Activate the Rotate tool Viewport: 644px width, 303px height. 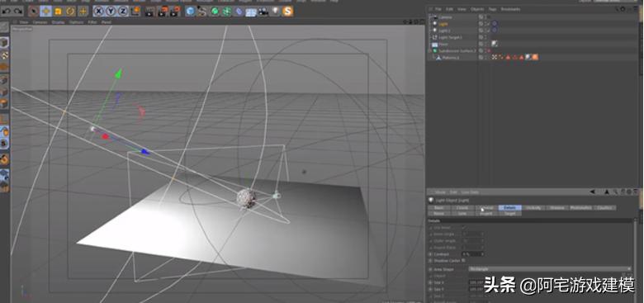[71, 11]
